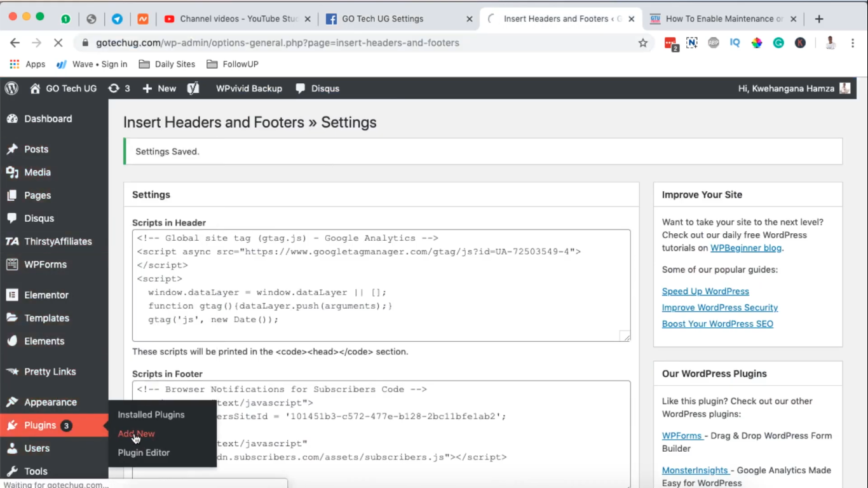Bookmark this page with the star icon
Screen dimensions: 868x488
click(643, 43)
